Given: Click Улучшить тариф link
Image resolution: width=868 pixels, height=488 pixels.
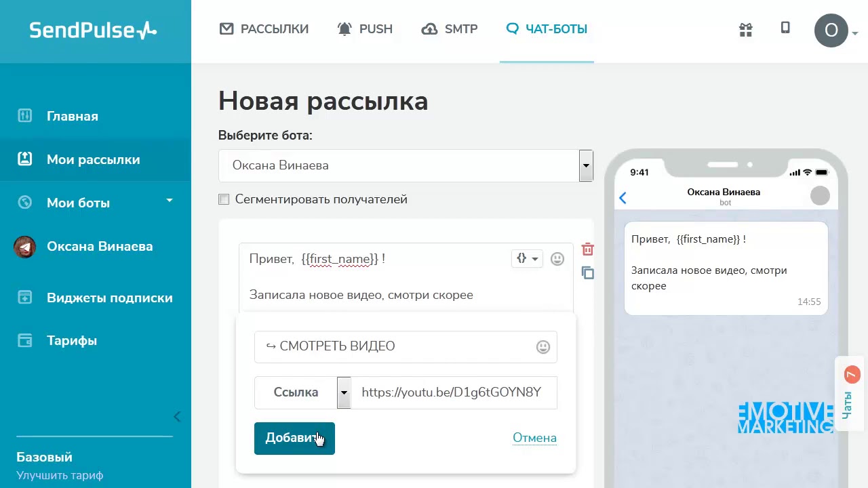Looking at the screenshot, I should [60, 475].
